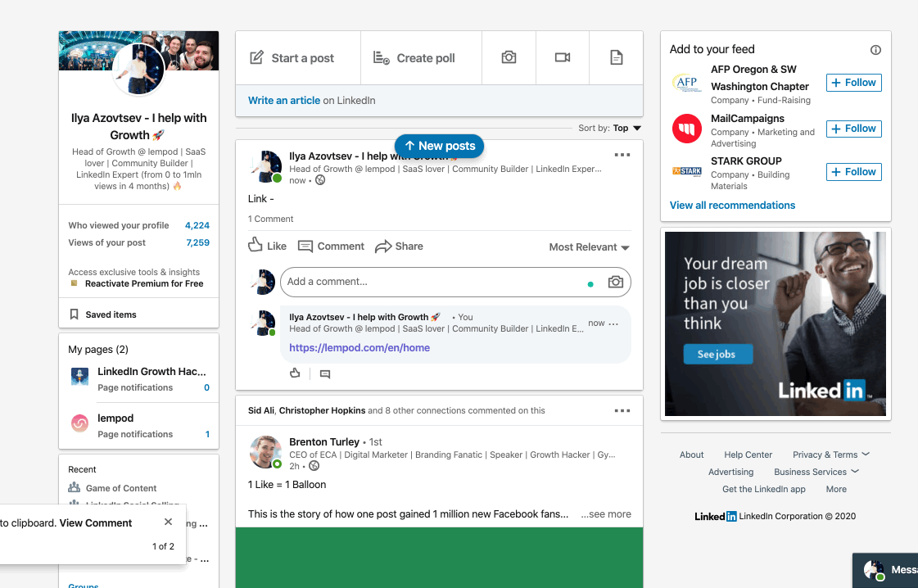Open options menu on Brenton Turley's post
The width and height of the screenshot is (918, 588).
(623, 410)
